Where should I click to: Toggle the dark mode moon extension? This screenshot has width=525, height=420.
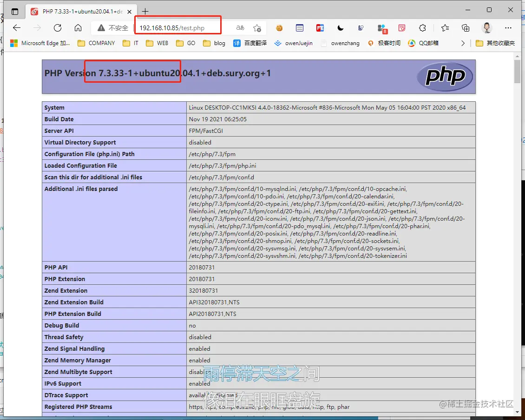(x=341, y=28)
